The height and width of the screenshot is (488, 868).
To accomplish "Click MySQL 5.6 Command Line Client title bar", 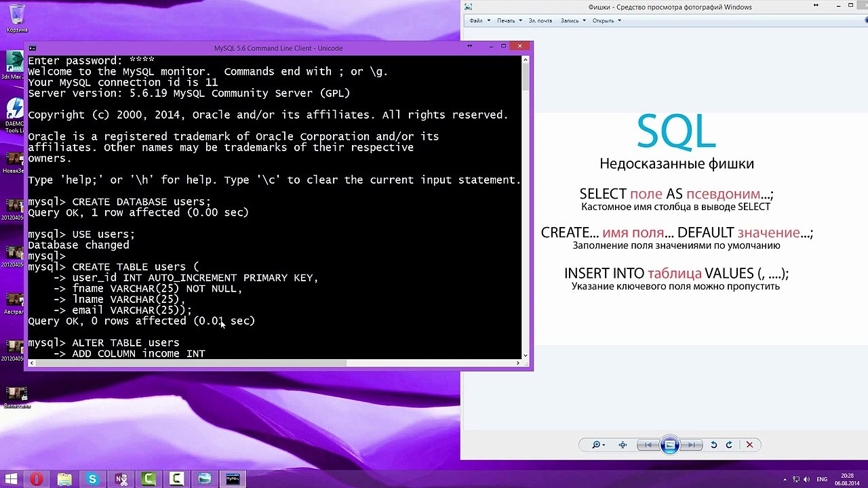I will [x=278, y=48].
